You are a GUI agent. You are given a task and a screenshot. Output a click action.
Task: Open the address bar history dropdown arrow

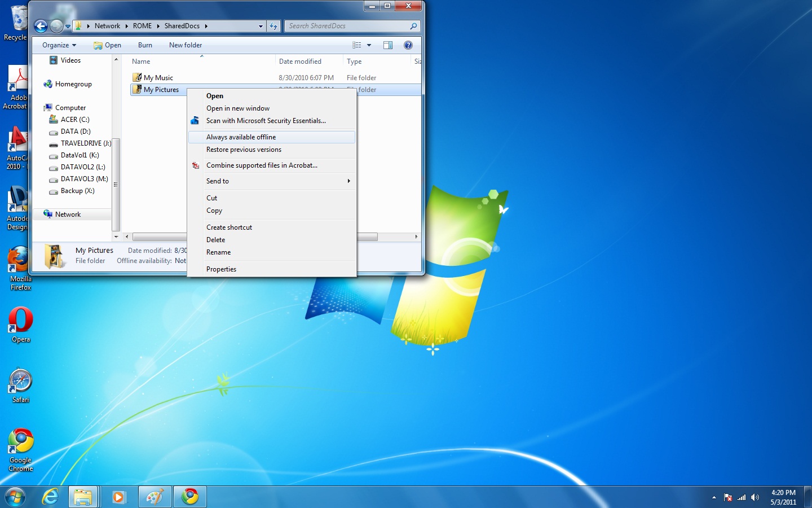[261, 26]
